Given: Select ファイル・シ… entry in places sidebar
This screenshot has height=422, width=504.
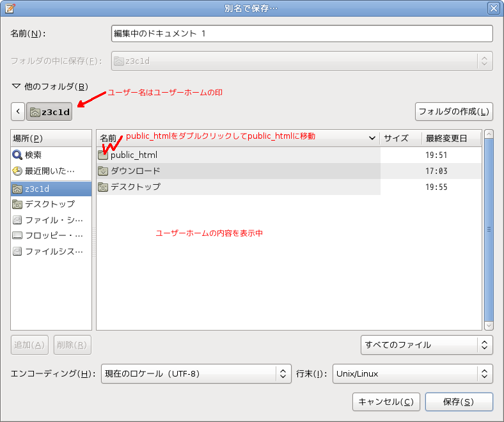Looking at the screenshot, I should click(x=51, y=220).
